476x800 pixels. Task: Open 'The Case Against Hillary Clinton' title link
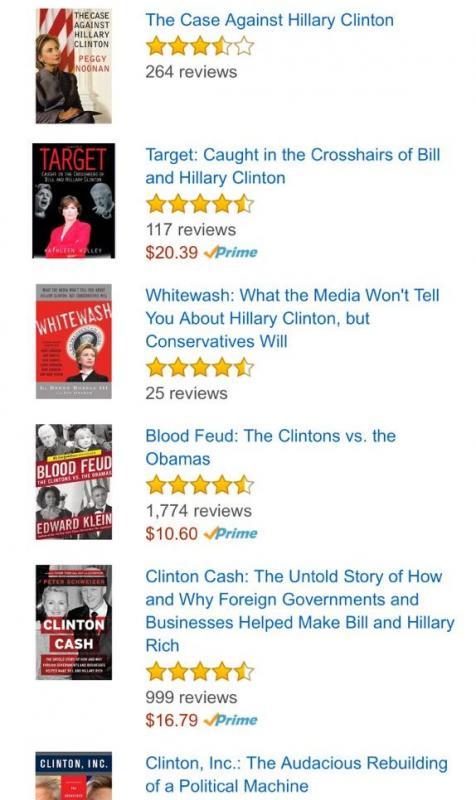(x=269, y=20)
